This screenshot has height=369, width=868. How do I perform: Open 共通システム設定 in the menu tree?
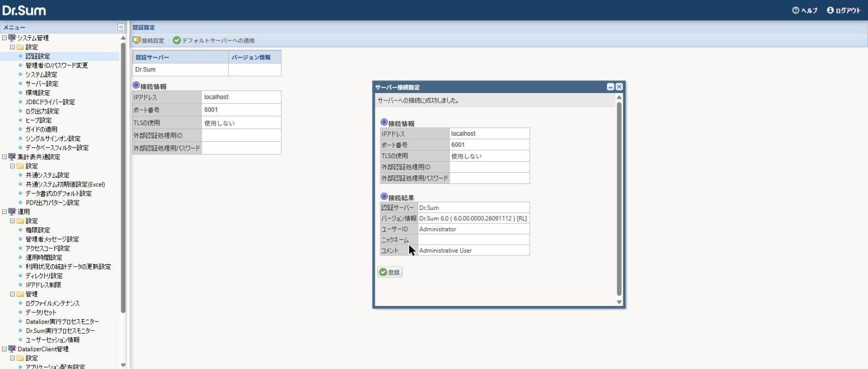point(48,175)
